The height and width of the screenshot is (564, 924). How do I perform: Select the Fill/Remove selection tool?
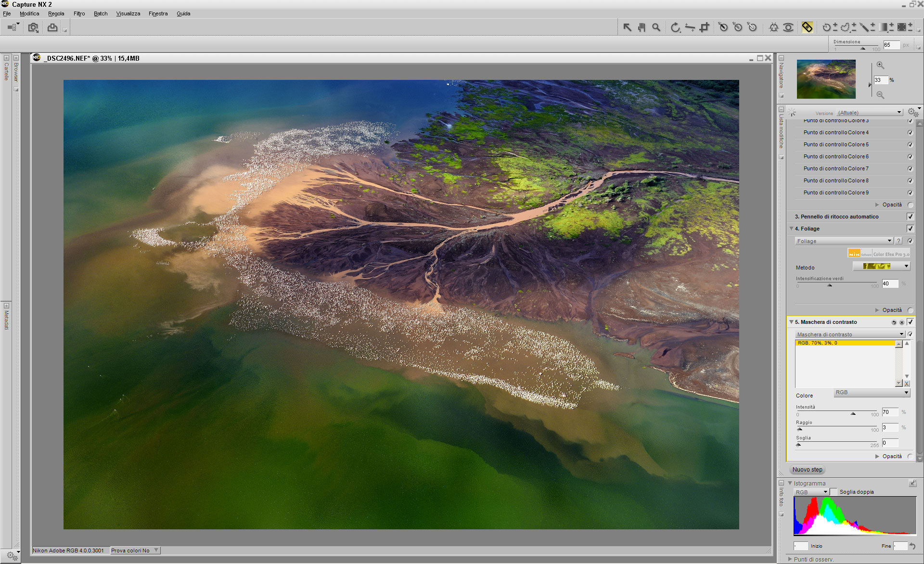902,27
